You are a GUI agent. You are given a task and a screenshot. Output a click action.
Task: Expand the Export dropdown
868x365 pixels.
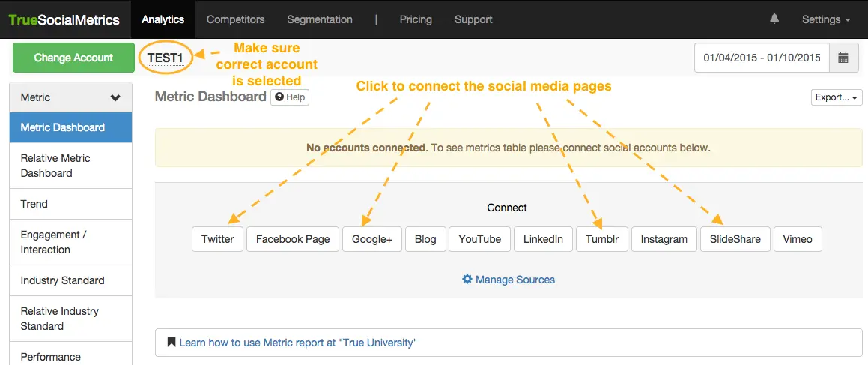pos(837,97)
